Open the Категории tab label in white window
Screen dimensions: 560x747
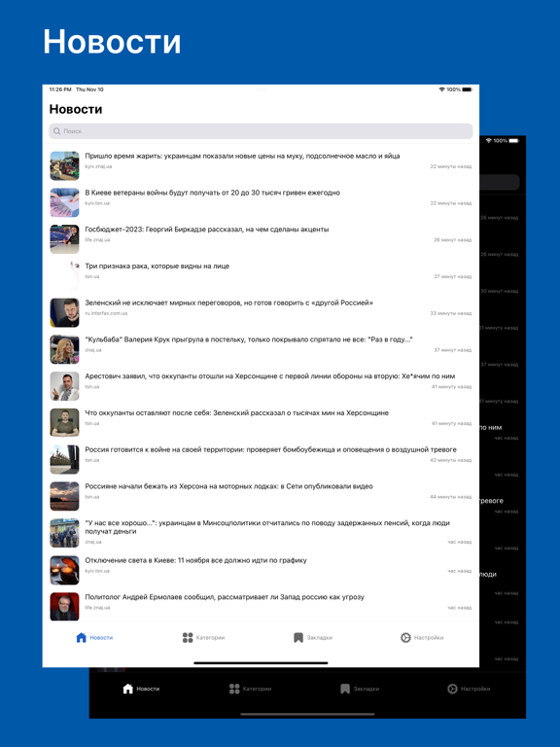(210, 637)
